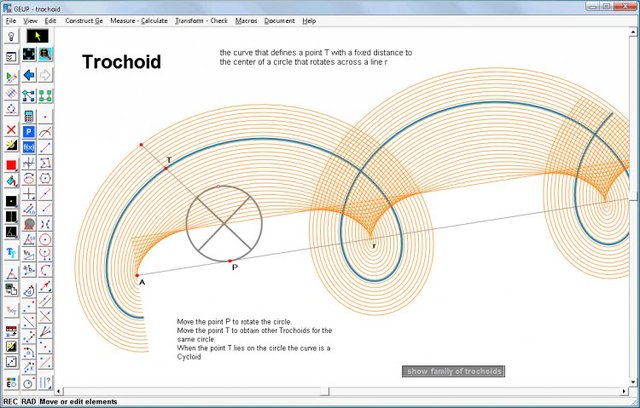This screenshot has height=408, width=640.
Task: Click the angle bisector rays tool
Action: click(45, 331)
